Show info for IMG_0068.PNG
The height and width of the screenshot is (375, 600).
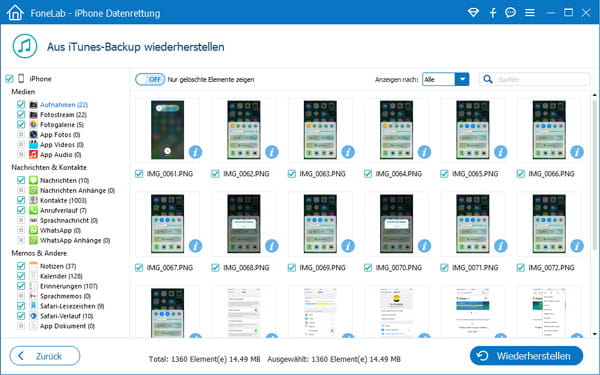coord(272,246)
